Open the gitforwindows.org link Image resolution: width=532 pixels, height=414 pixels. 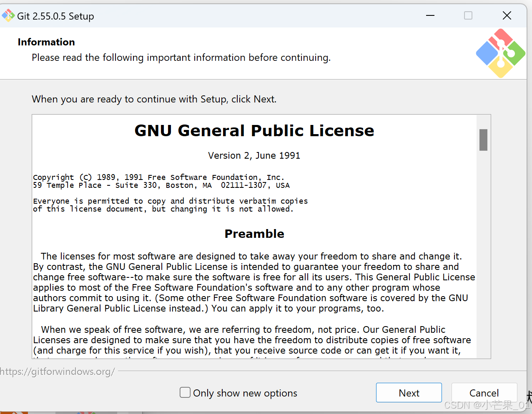[58, 372]
